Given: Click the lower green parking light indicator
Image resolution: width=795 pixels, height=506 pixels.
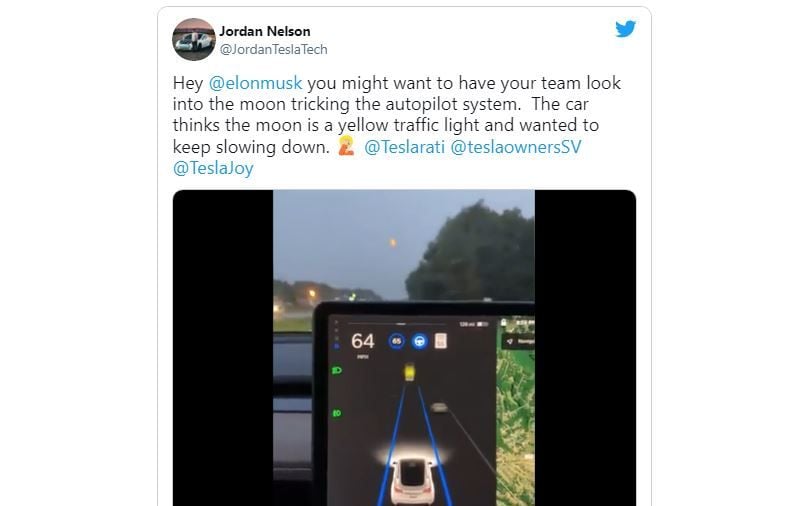Looking at the screenshot, I should (x=337, y=413).
